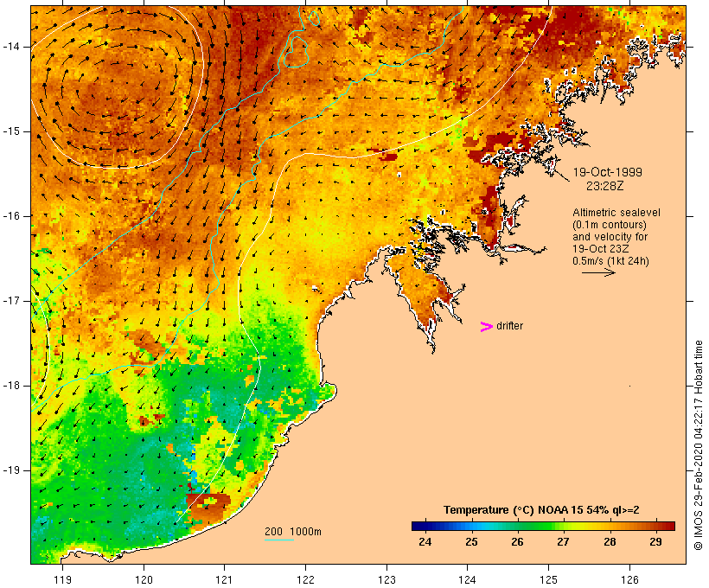Click the 'Temperature (°C) NOAA 15 54% ql>=2' title
709x588 pixels.
click(541, 510)
